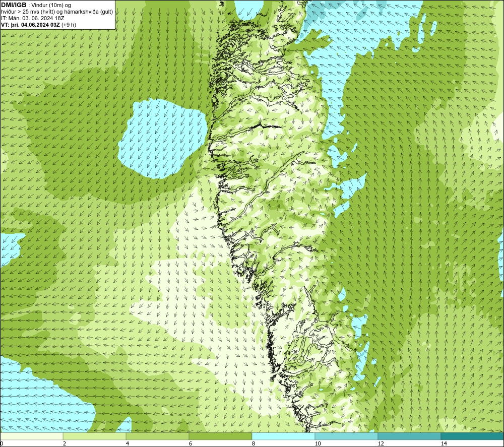This screenshot has height=447, width=504.
Task: Click the scale label 4
Action: point(128,444)
